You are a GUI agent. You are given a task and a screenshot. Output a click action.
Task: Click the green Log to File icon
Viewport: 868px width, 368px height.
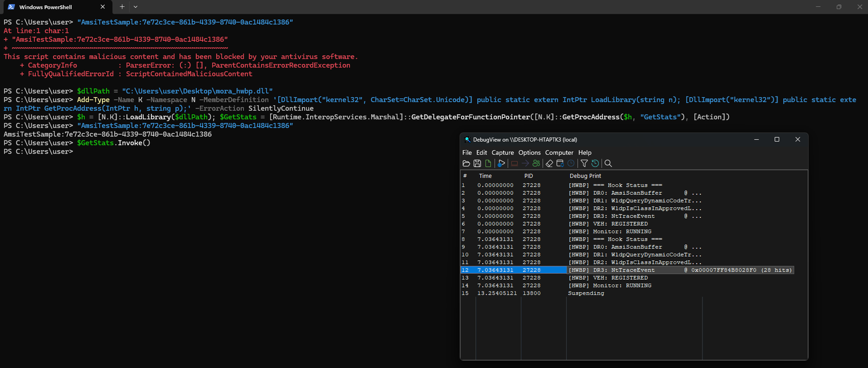pyautogui.click(x=488, y=163)
